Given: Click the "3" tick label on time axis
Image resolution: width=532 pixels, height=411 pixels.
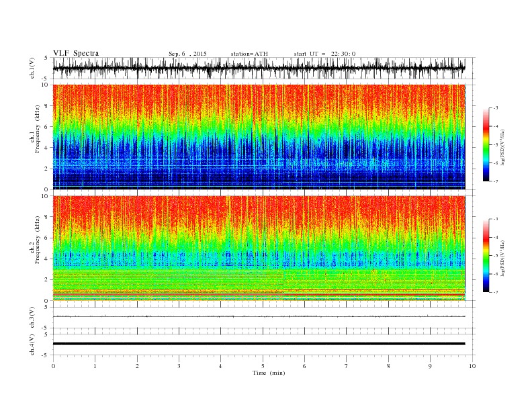Looking at the screenshot, I should tap(179, 366).
